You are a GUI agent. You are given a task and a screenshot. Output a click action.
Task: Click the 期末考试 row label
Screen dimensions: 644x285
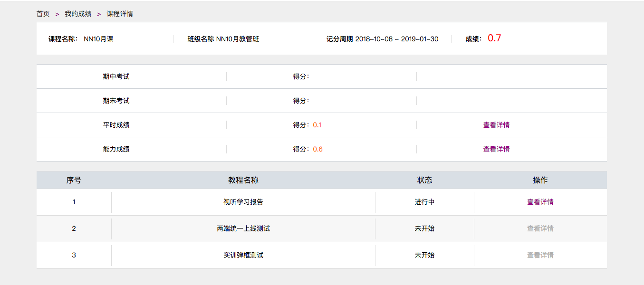pyautogui.click(x=116, y=101)
